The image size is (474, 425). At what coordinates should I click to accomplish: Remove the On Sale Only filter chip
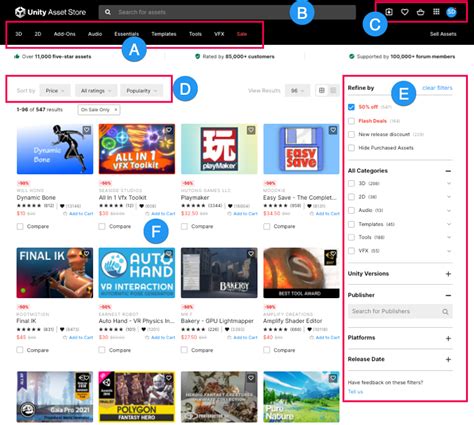click(116, 110)
